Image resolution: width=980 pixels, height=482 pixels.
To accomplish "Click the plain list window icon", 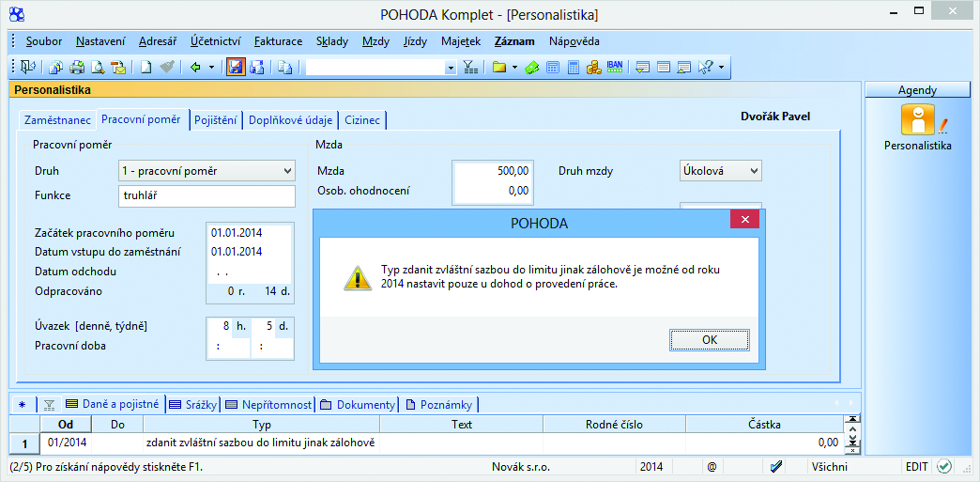I will (664, 67).
